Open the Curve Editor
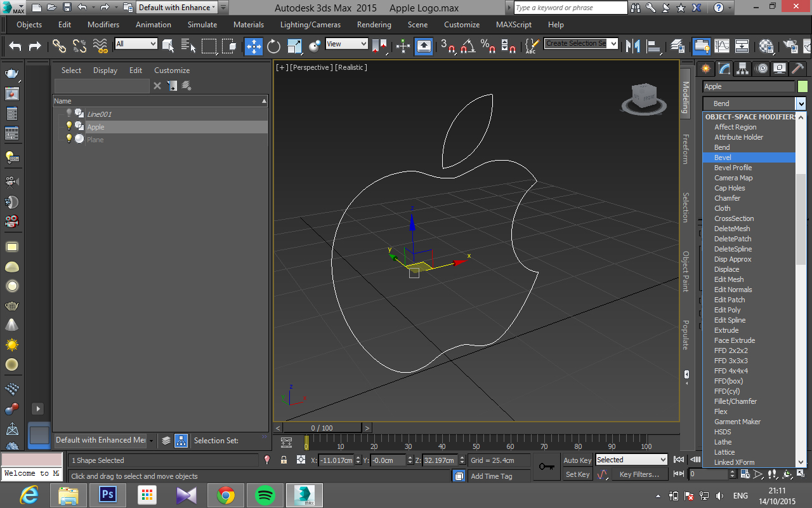Image resolution: width=812 pixels, height=508 pixels. 722,46
